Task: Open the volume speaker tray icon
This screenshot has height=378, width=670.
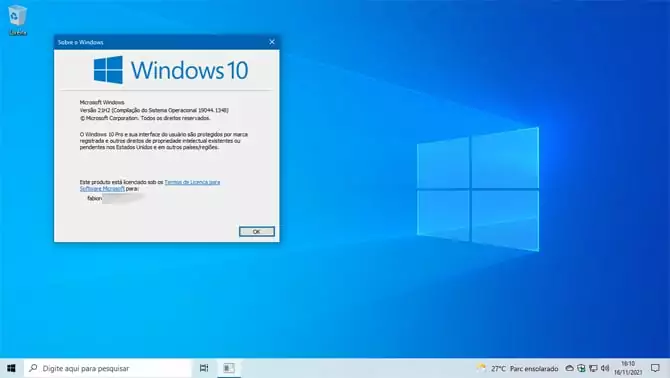Action: coord(605,368)
